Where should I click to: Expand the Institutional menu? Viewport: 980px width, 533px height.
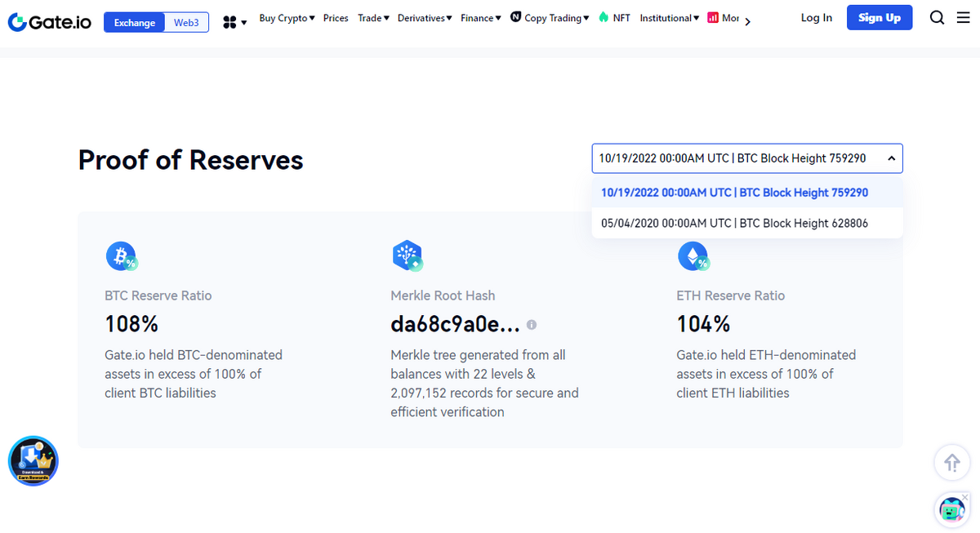coord(669,18)
